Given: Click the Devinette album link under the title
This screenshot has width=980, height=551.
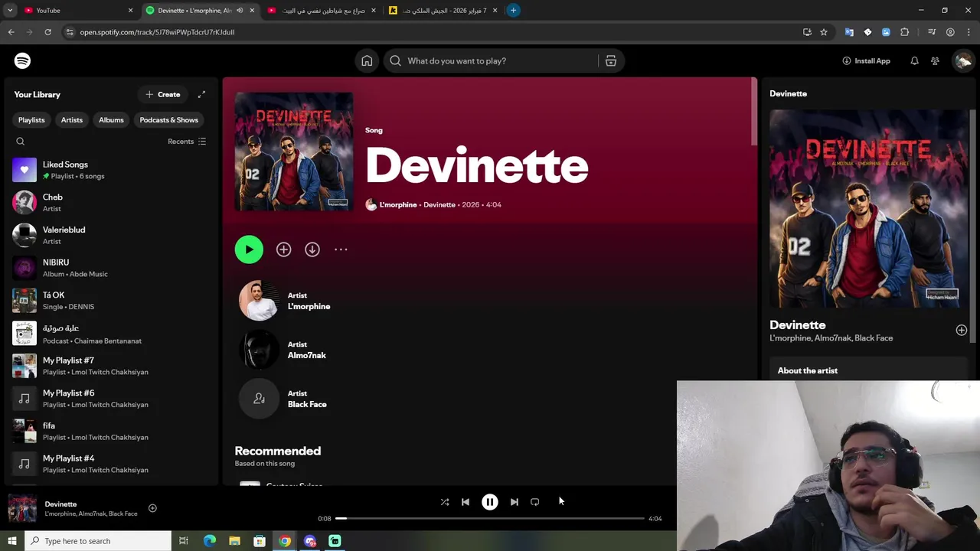Looking at the screenshot, I should 439,205.
